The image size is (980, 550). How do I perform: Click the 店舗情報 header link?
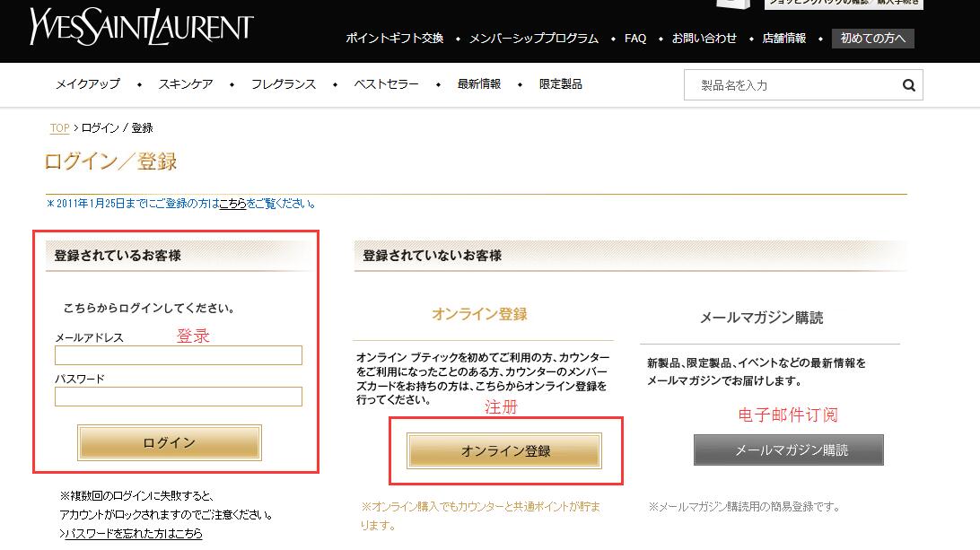(x=784, y=39)
